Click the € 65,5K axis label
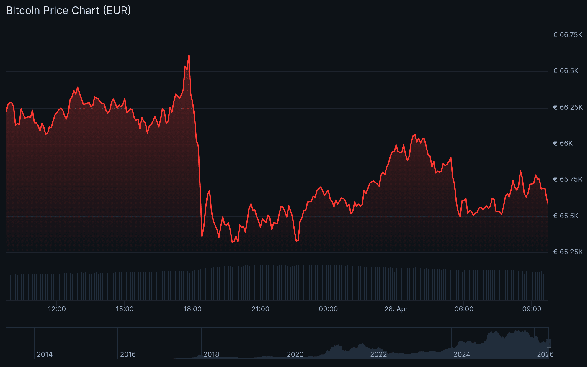The image size is (588, 368). pos(566,216)
